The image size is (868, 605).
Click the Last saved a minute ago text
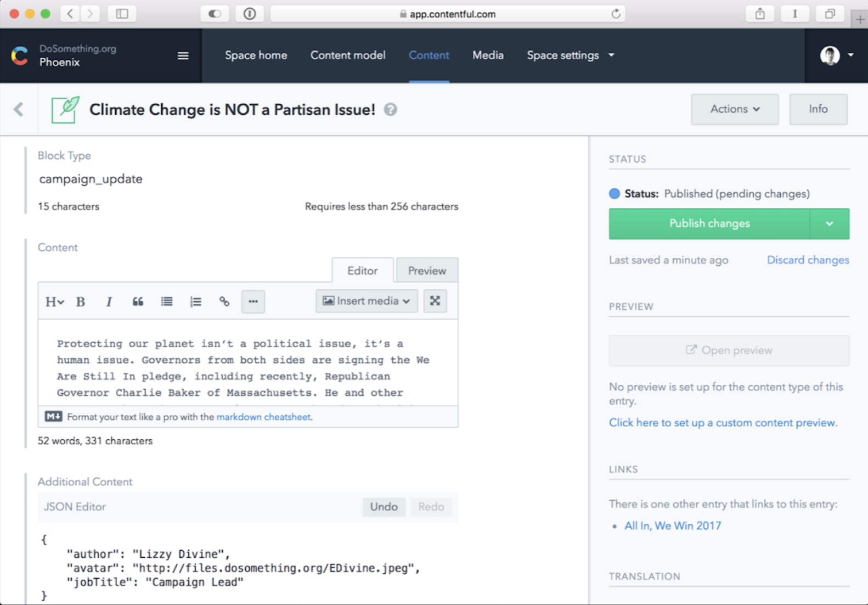click(668, 260)
